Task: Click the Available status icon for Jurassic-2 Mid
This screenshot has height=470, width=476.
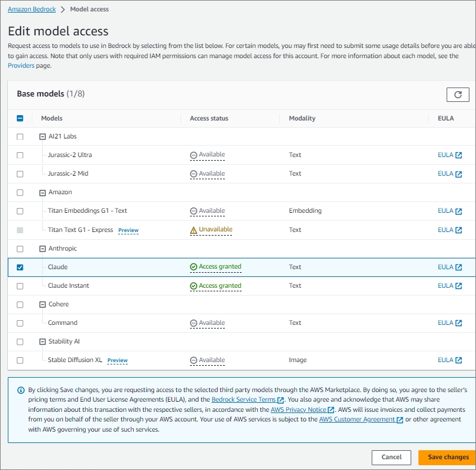Action: click(194, 174)
